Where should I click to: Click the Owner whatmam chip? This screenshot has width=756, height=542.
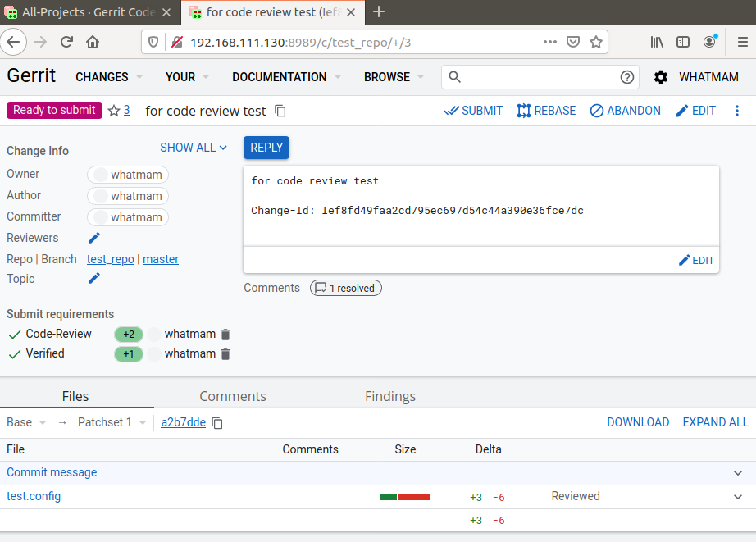128,175
